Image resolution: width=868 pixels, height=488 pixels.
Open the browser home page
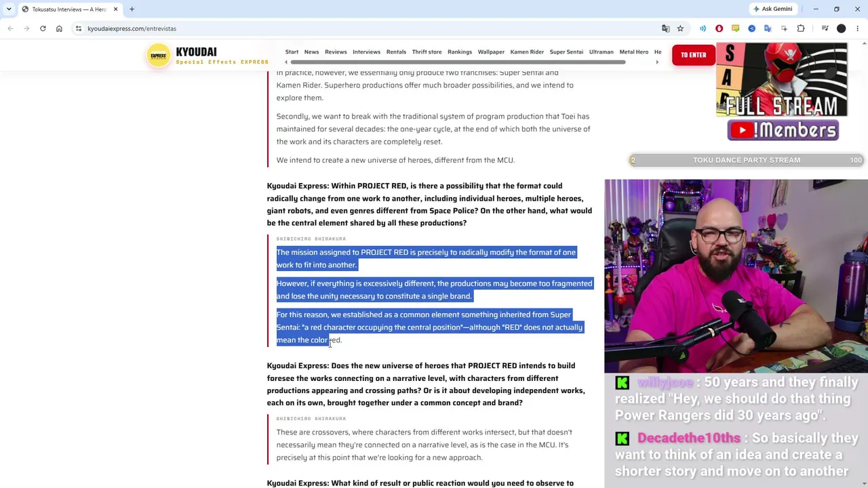[x=59, y=28]
